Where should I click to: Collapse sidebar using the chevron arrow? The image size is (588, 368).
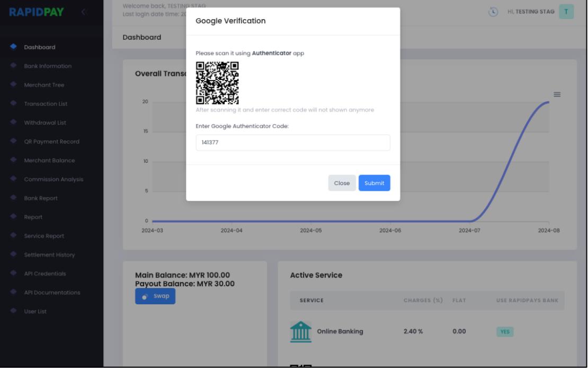83,11
